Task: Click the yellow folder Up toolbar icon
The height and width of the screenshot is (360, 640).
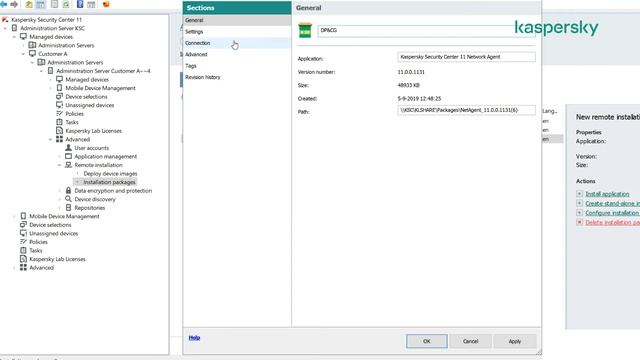Action: pyautogui.click(x=29, y=4)
